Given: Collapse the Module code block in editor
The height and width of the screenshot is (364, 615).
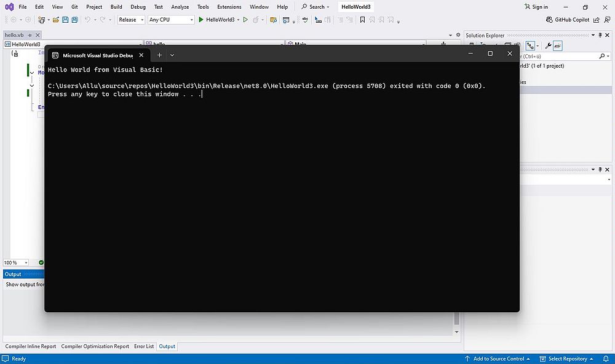Looking at the screenshot, I should coord(32,73).
